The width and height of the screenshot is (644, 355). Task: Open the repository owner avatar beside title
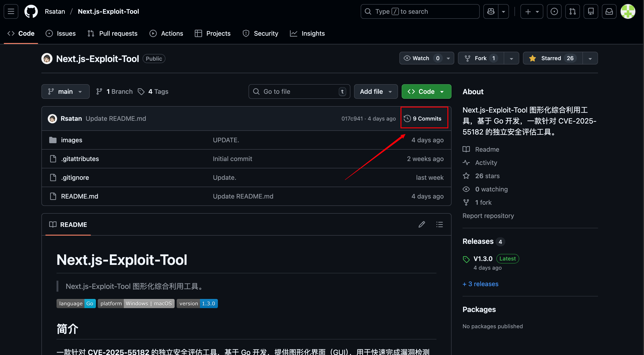click(x=47, y=59)
